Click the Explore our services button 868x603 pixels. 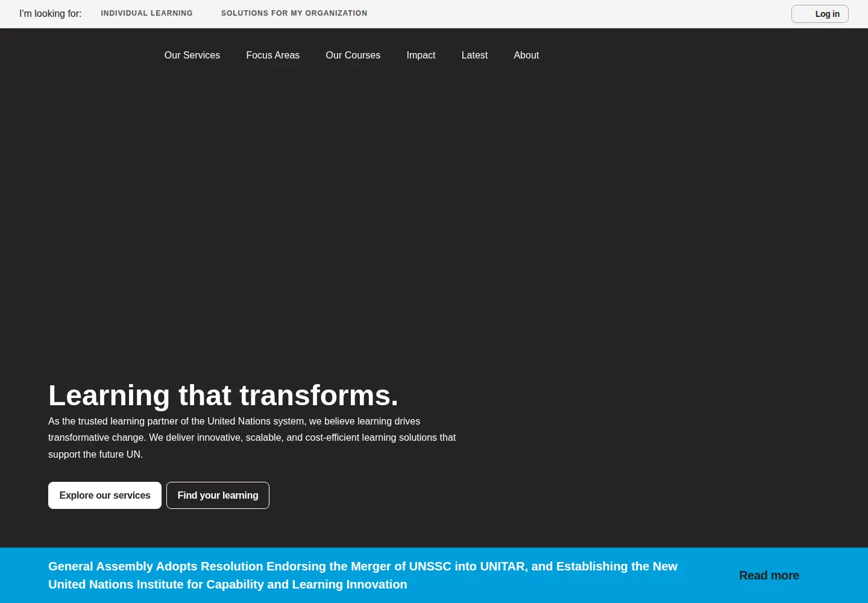click(105, 495)
